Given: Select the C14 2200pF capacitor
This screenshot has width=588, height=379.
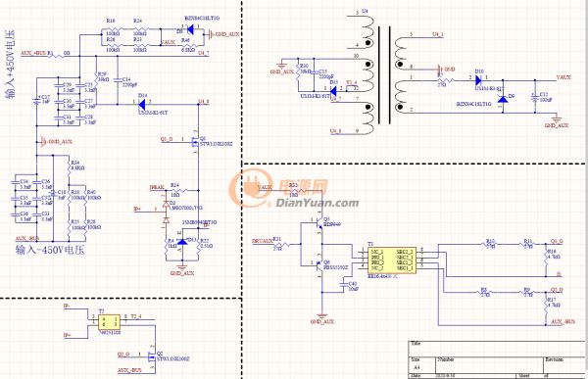Looking at the screenshot, I should coord(118,79).
